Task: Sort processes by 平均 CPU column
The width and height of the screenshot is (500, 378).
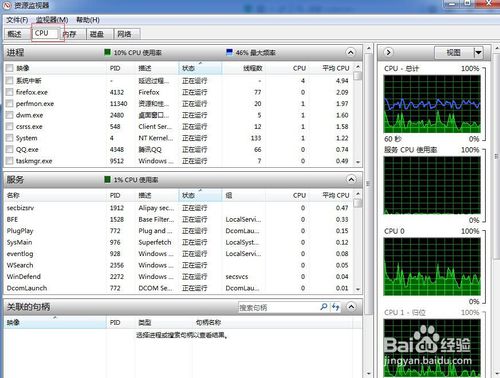Action: [x=330, y=68]
